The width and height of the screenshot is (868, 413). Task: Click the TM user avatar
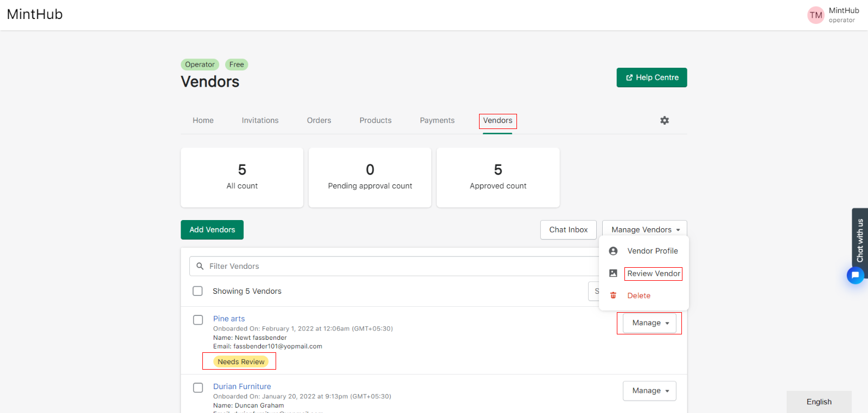tap(816, 15)
